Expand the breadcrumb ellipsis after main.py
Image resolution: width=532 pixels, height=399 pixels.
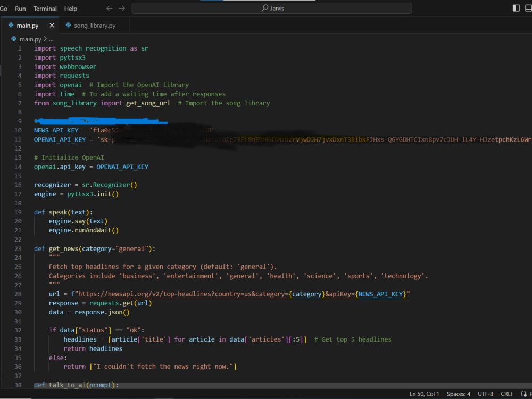[51, 39]
